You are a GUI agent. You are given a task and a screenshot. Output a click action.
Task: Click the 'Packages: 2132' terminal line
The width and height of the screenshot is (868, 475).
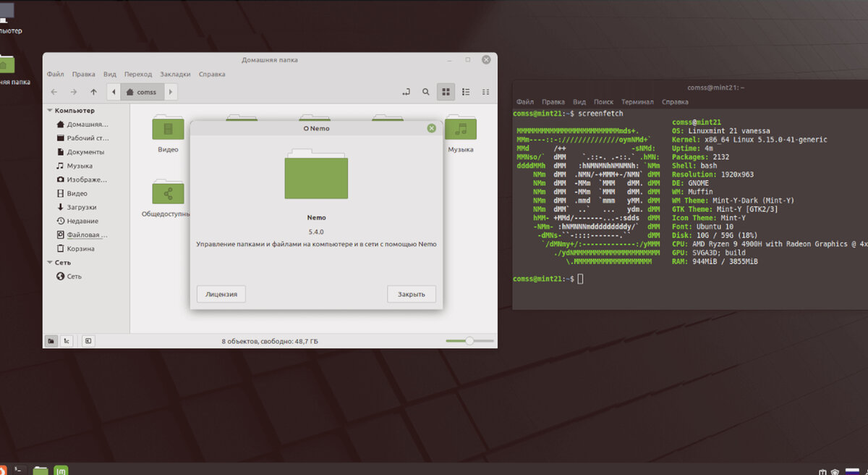[x=700, y=157]
